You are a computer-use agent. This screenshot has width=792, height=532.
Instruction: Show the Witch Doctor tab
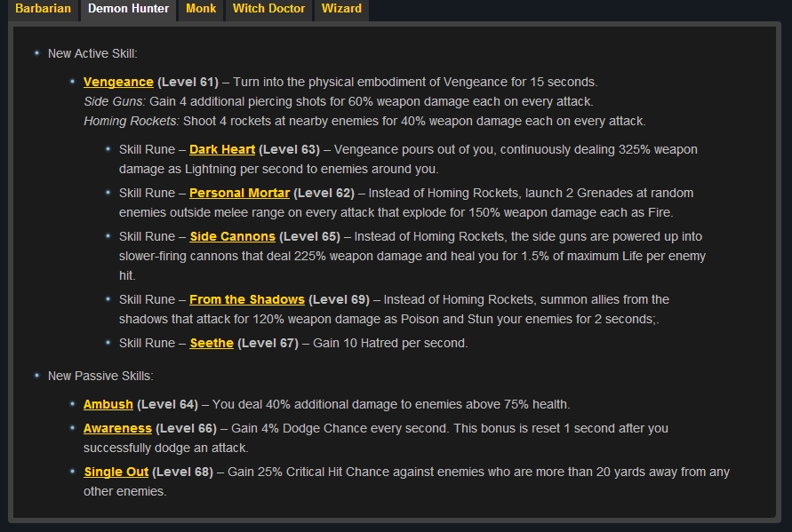(x=269, y=9)
